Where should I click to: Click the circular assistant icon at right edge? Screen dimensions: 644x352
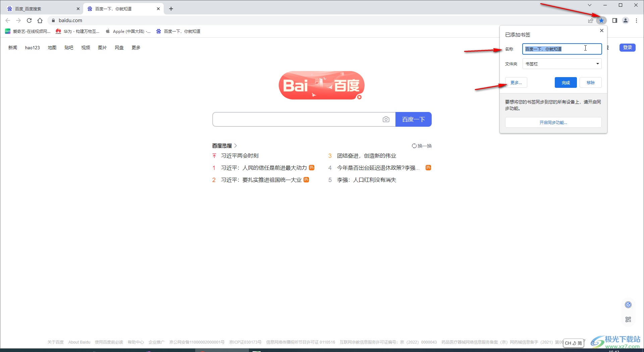click(x=628, y=304)
